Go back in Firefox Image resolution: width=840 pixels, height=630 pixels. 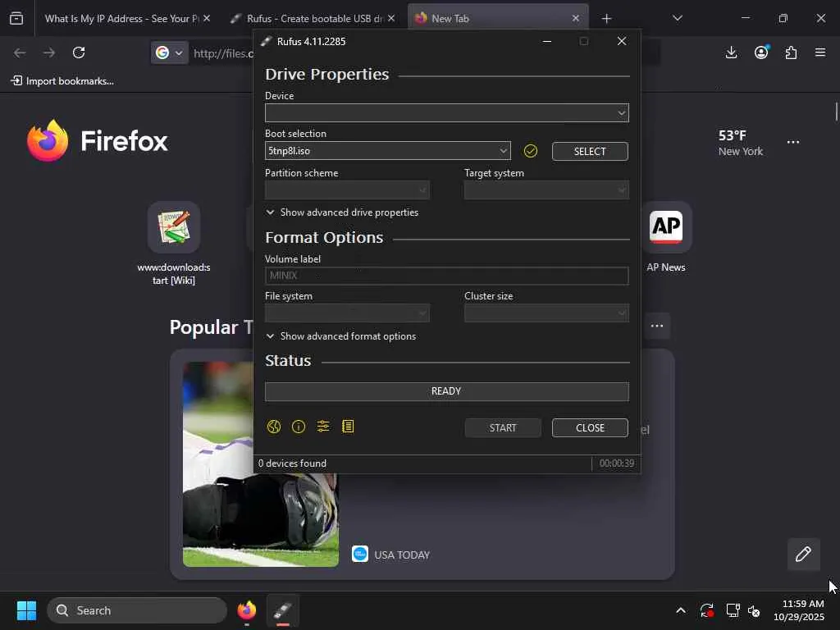pyautogui.click(x=20, y=52)
